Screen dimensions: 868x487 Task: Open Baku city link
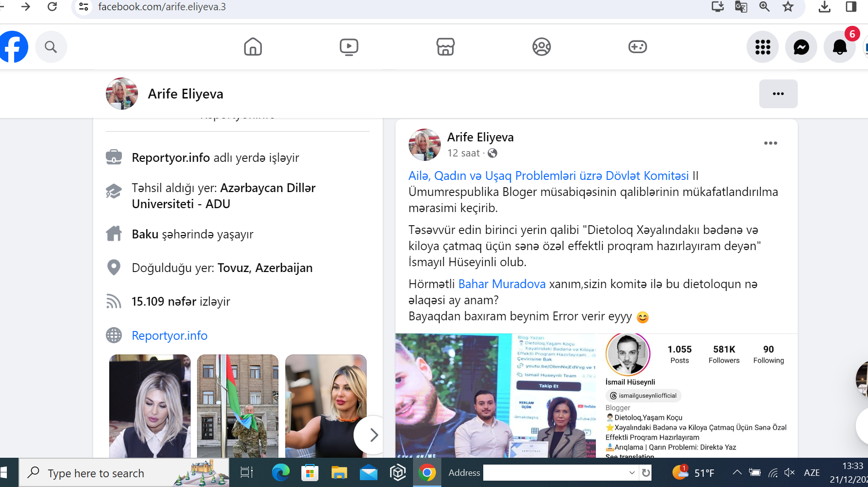pyautogui.click(x=145, y=234)
